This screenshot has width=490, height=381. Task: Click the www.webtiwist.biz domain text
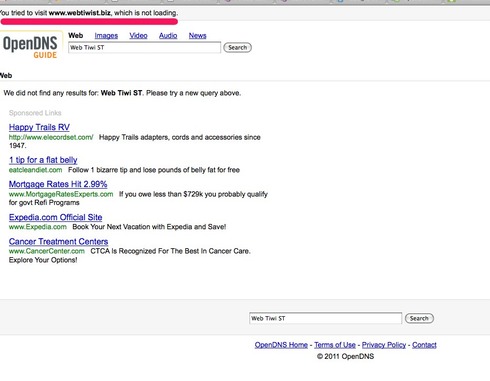coord(80,13)
